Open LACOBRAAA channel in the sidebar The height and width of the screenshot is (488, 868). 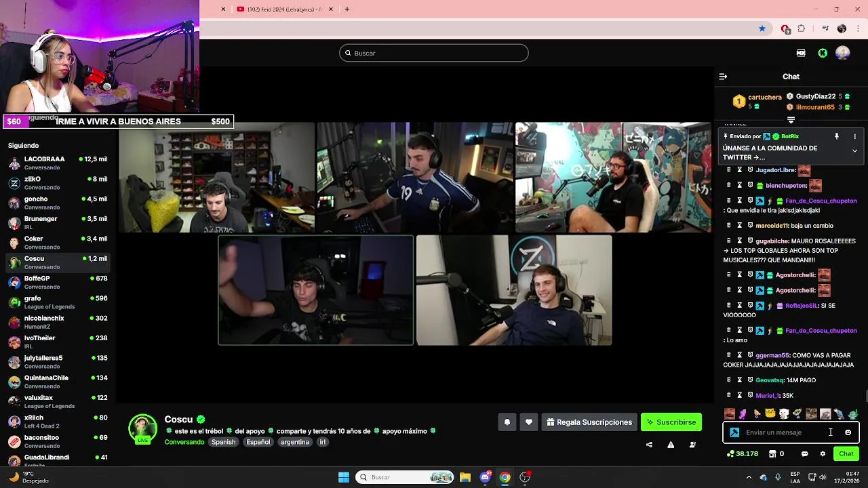[58, 163]
